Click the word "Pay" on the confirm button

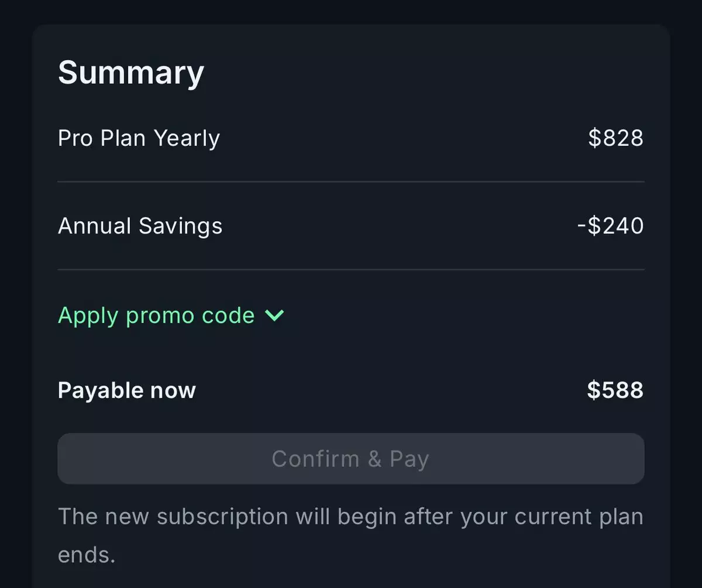coord(409,459)
